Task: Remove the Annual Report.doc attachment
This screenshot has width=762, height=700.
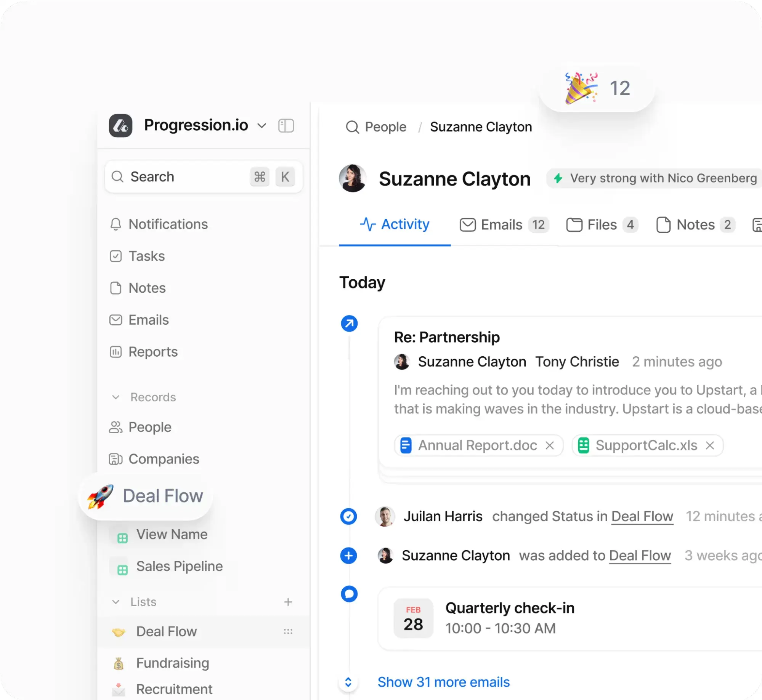Action: 550,445
